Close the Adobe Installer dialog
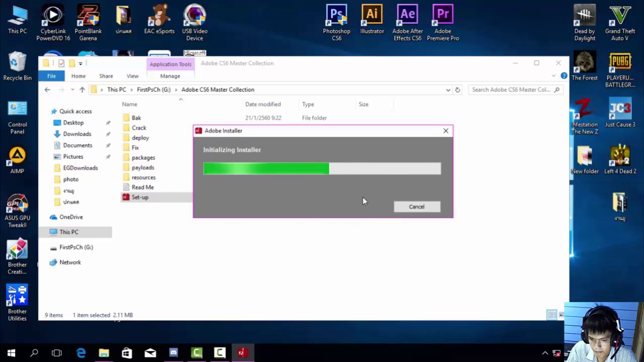644x362 pixels. (446, 131)
